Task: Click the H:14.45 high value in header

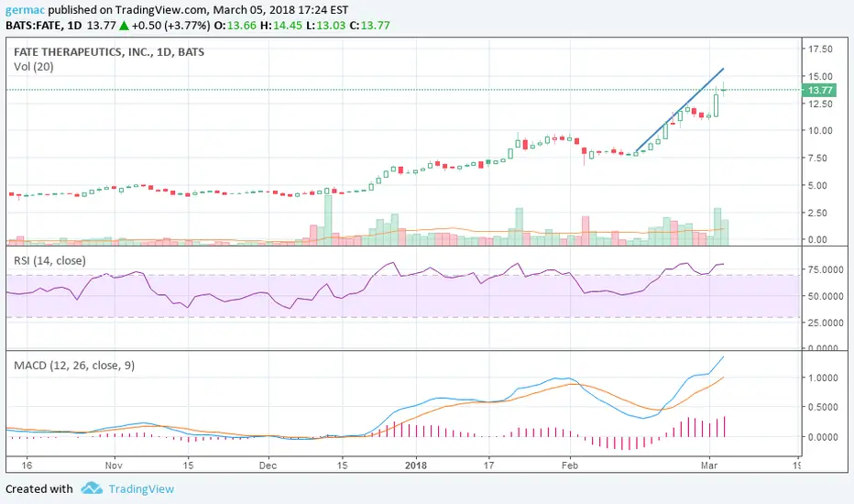Action: pyautogui.click(x=282, y=25)
